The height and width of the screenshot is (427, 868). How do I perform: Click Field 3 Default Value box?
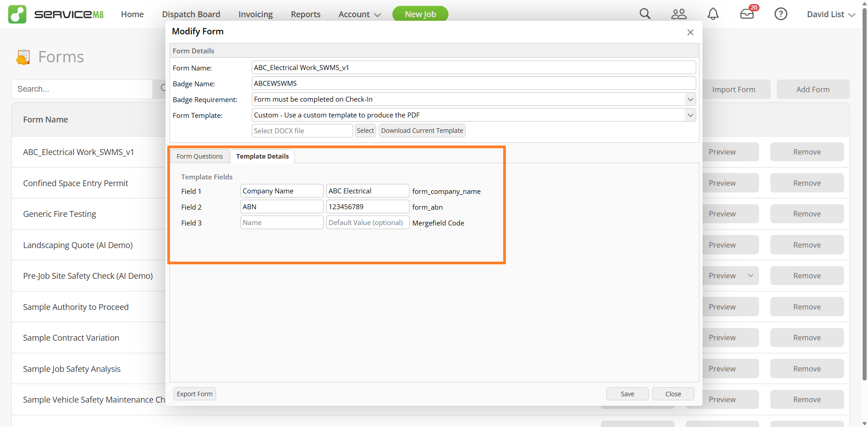368,223
